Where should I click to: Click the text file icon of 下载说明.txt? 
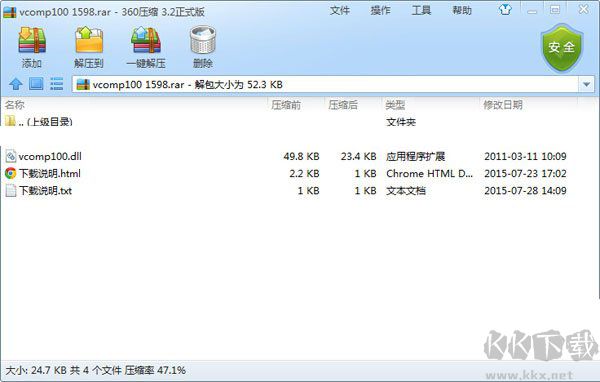click(11, 191)
